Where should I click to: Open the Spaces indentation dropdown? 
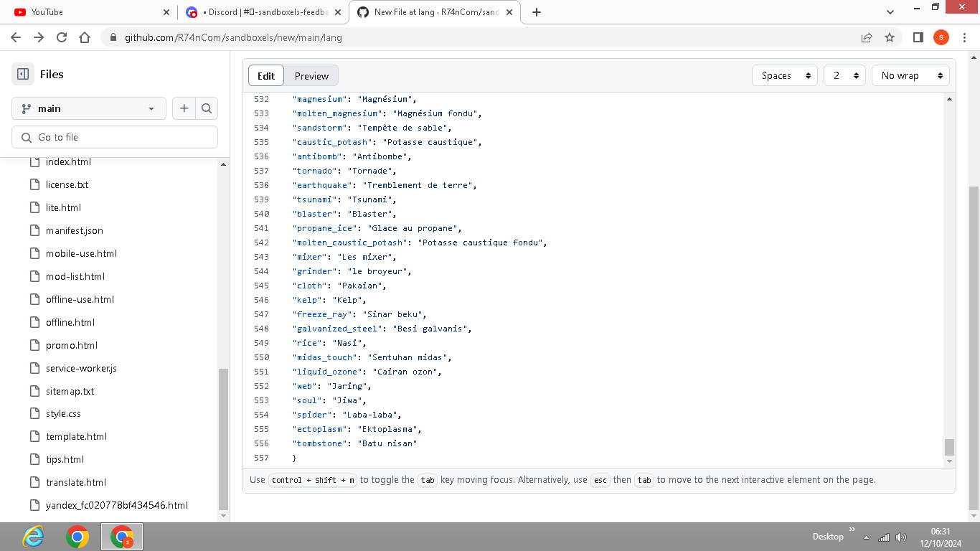[784, 75]
